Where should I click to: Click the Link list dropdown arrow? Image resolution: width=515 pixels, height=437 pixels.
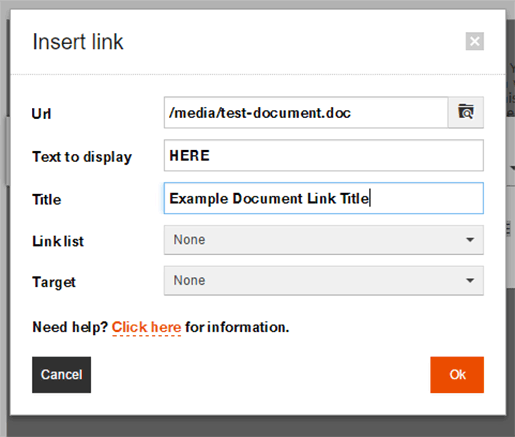(470, 240)
